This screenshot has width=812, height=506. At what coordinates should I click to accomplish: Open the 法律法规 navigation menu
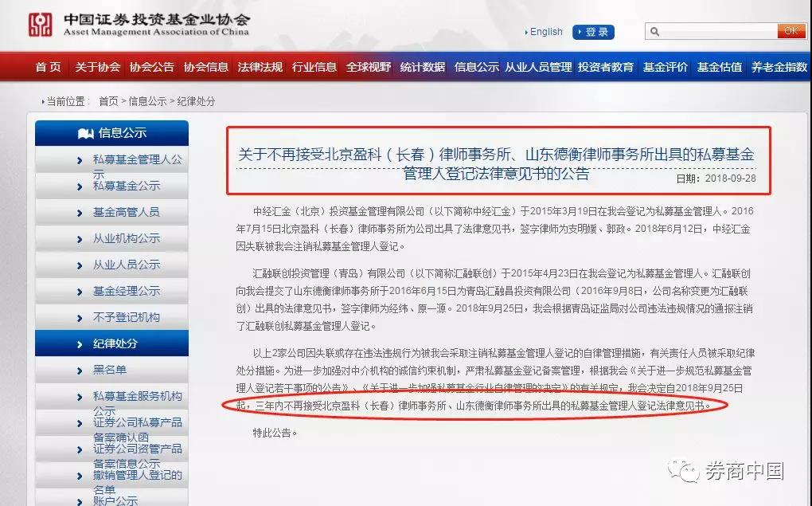(x=260, y=67)
